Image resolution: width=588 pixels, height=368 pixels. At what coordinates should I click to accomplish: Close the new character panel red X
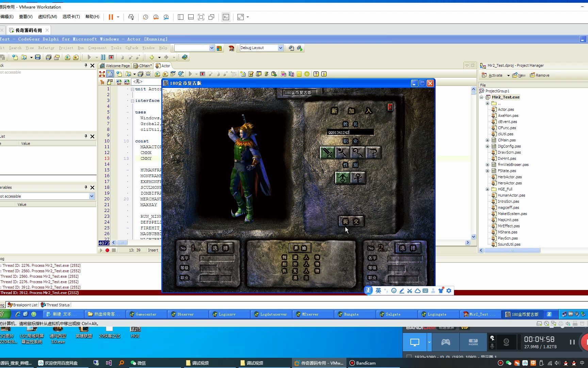click(x=390, y=107)
